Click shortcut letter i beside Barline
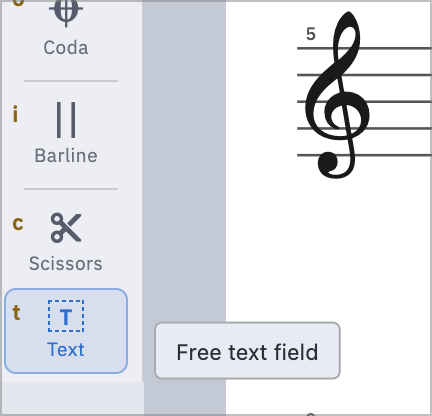The image size is (432, 416). click(15, 114)
